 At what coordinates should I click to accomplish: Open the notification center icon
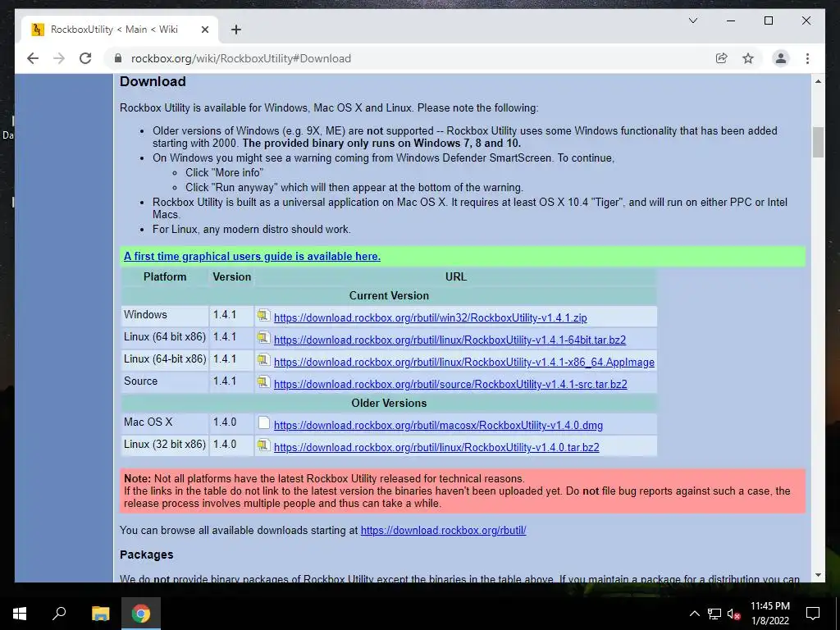pos(813,614)
